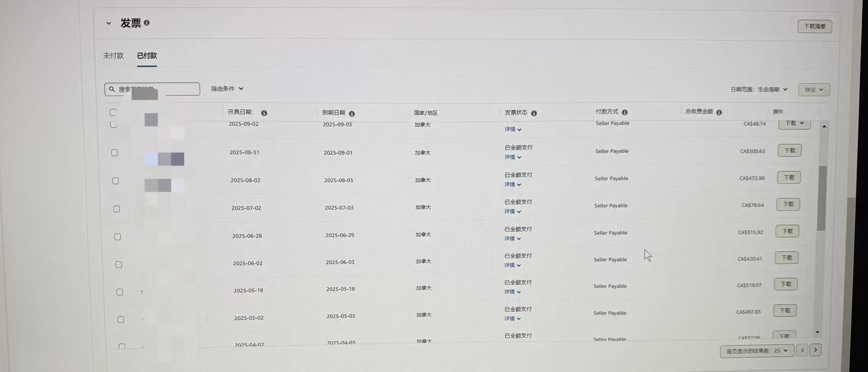Download the CA$519.07 invoice
The height and width of the screenshot is (372, 868).
tap(786, 284)
